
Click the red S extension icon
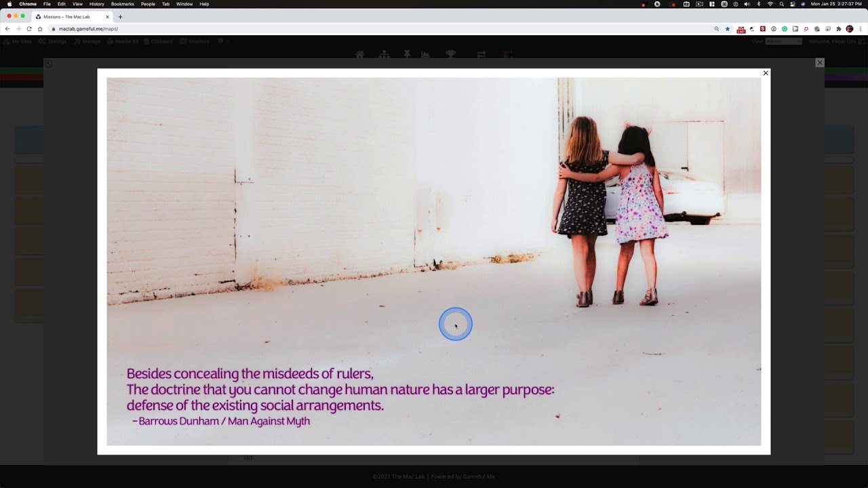(x=763, y=29)
